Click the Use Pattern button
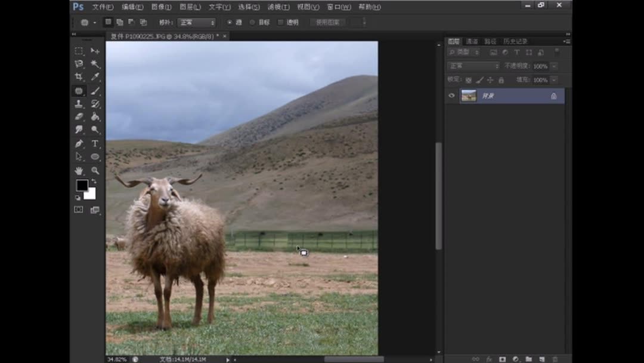This screenshot has height=363, width=644. click(328, 22)
